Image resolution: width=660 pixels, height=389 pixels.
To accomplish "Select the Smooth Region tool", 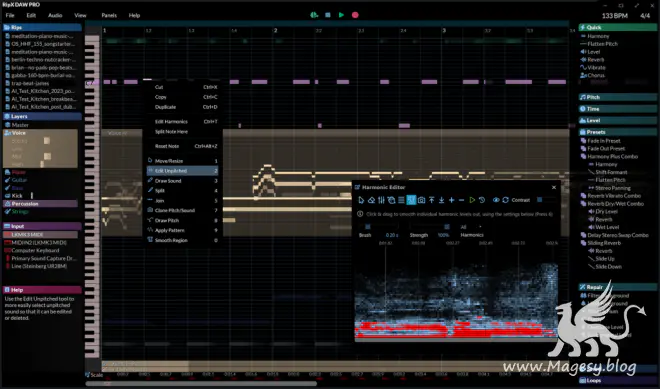I will (182, 240).
